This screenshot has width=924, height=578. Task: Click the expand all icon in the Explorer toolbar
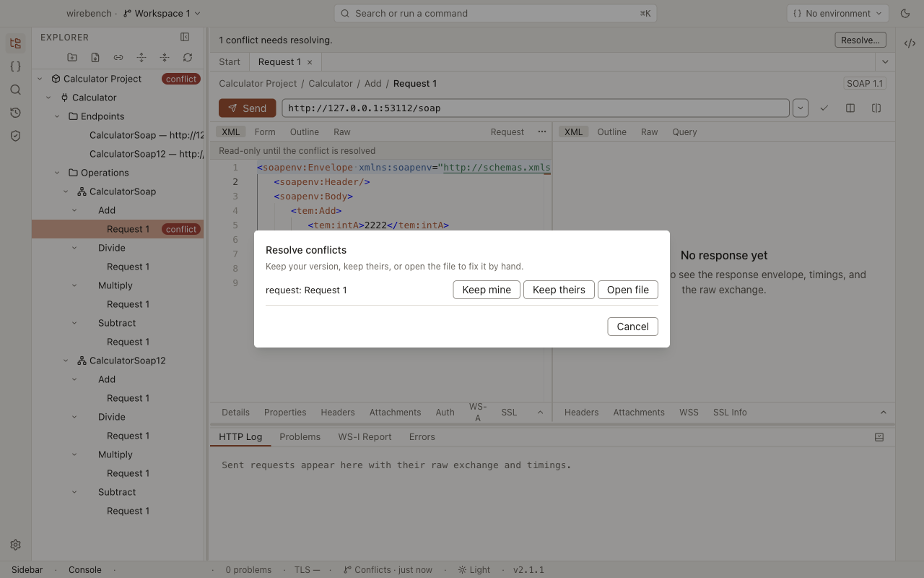point(141,57)
